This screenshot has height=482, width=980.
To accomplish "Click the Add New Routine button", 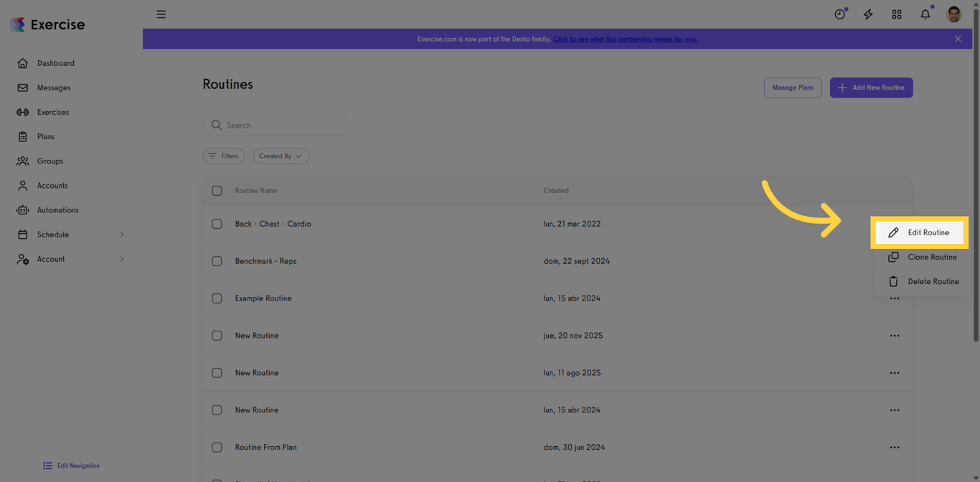I will (871, 88).
